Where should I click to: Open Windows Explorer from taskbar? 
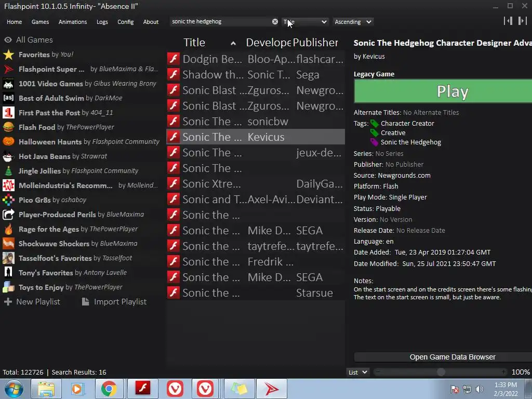(x=46, y=389)
